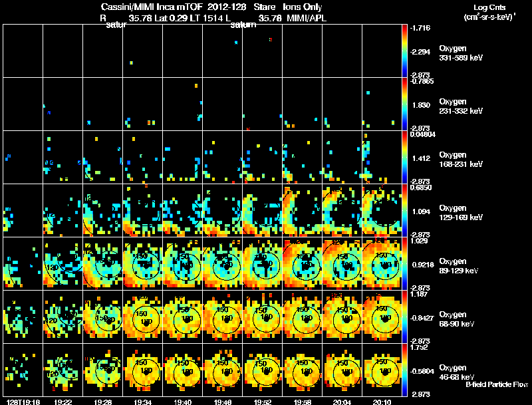Select the 19:58 panel in the 129-169 keV row

tap(303, 210)
